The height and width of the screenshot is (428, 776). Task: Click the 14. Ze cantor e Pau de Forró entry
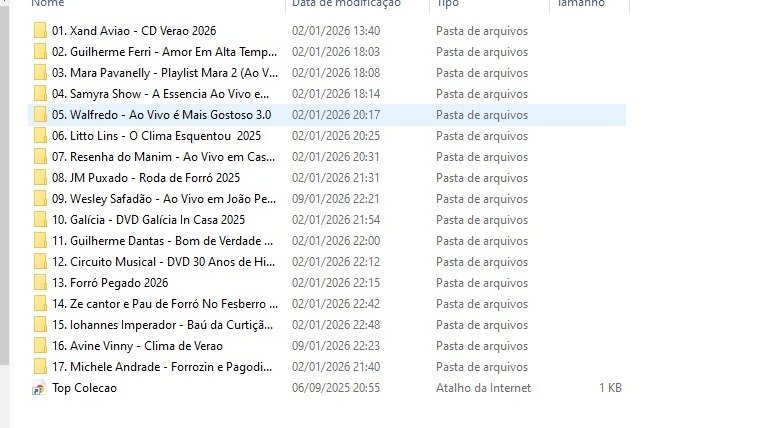[x=165, y=304]
